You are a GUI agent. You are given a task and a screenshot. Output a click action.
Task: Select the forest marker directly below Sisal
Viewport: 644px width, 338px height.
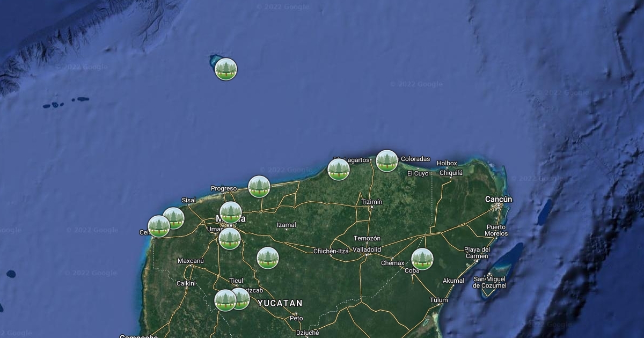[x=174, y=218]
